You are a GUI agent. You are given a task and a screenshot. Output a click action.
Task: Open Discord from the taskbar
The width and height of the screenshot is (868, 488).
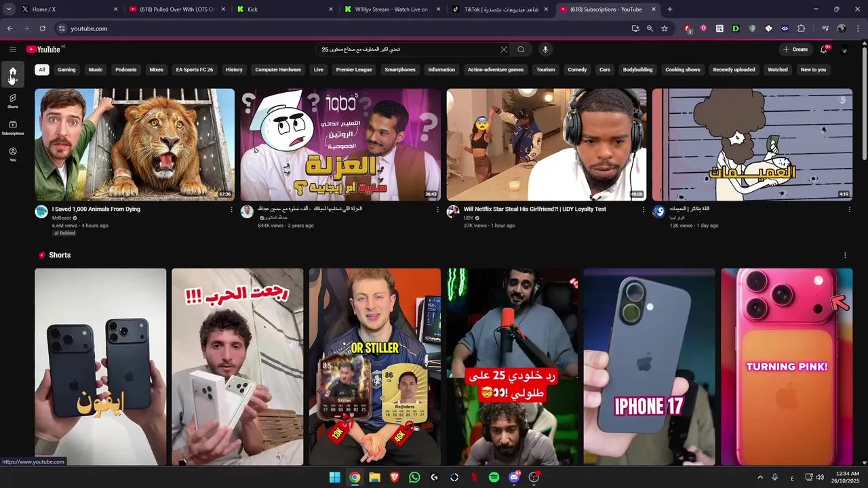pyautogui.click(x=514, y=477)
